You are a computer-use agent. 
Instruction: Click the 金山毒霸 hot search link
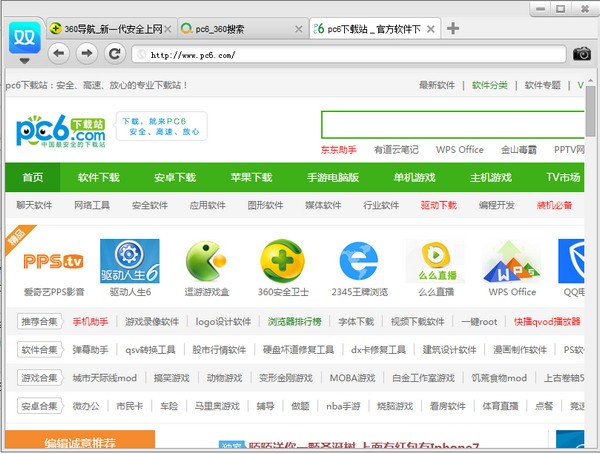pyautogui.click(x=519, y=150)
